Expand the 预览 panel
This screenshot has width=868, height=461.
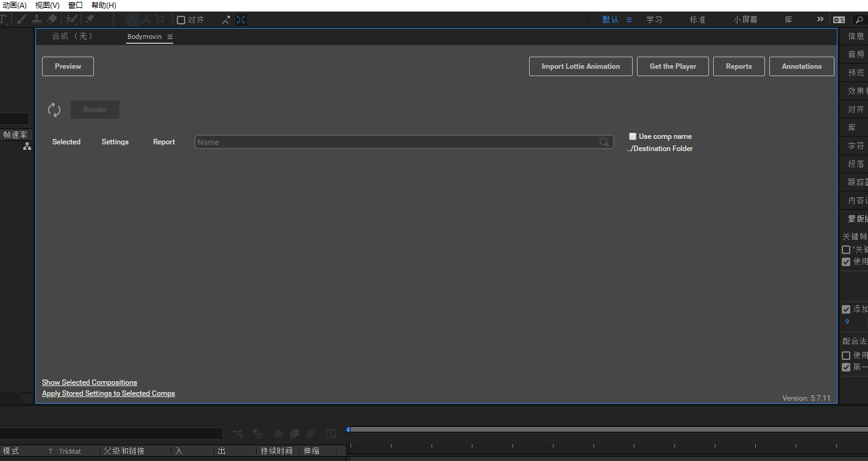856,72
